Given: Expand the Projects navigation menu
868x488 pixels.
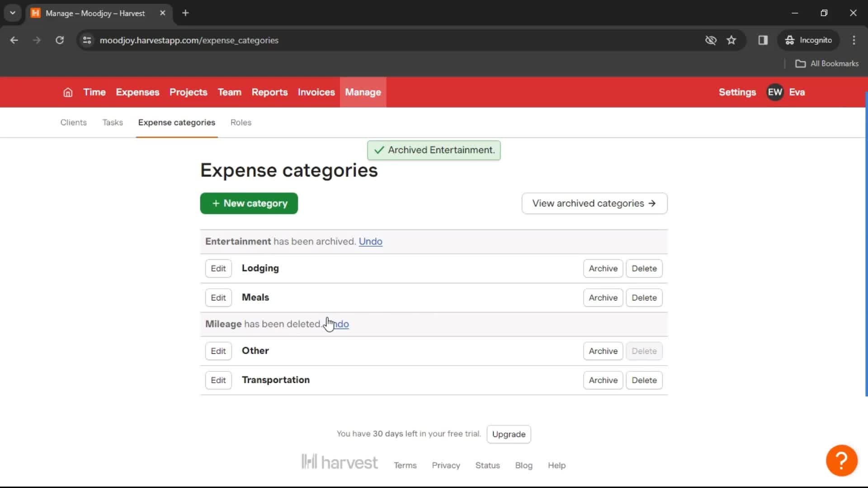Looking at the screenshot, I should (x=189, y=92).
